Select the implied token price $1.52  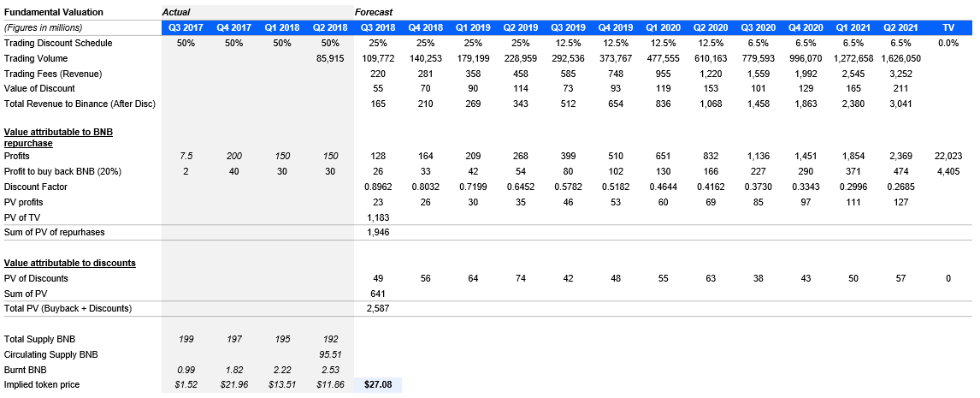tap(186, 384)
